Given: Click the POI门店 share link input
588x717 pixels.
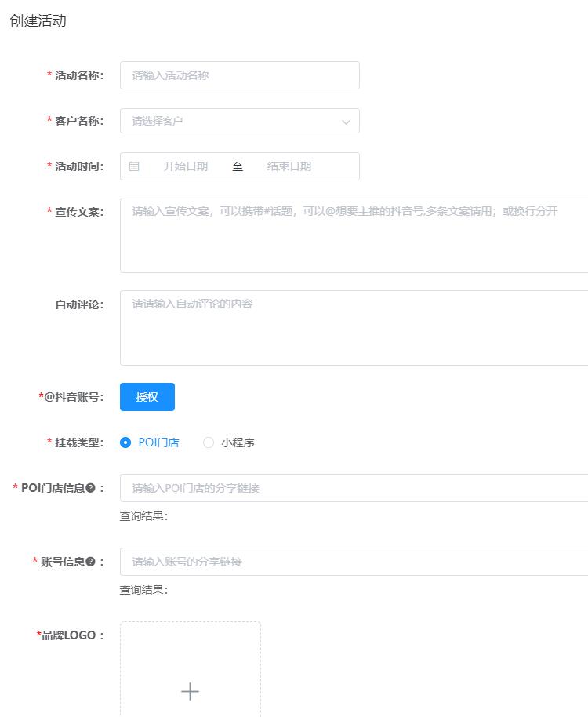Looking at the screenshot, I should point(354,488).
